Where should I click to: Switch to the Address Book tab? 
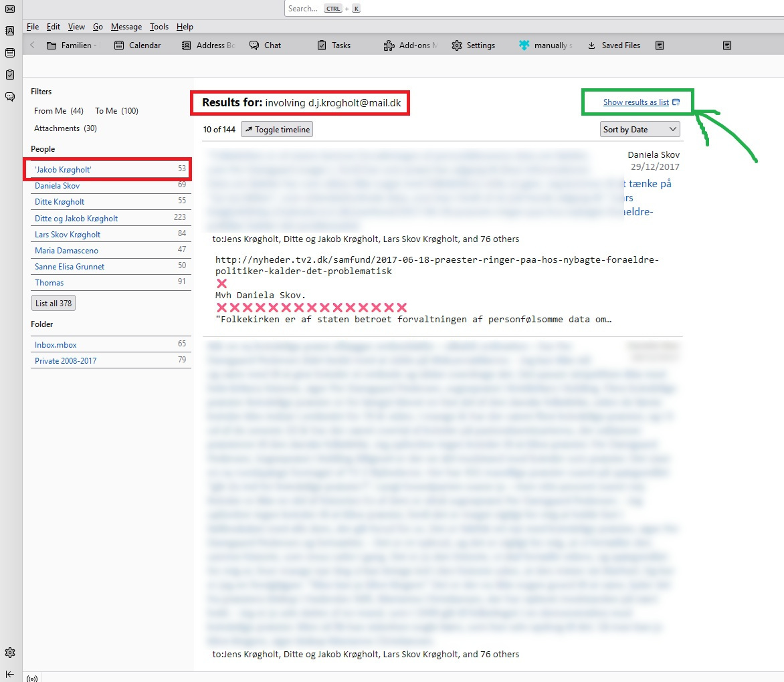(209, 45)
